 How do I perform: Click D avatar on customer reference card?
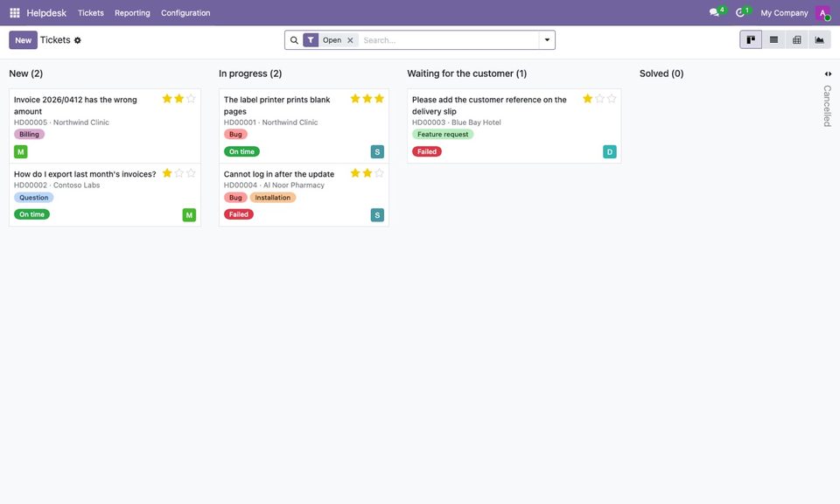[x=610, y=152]
